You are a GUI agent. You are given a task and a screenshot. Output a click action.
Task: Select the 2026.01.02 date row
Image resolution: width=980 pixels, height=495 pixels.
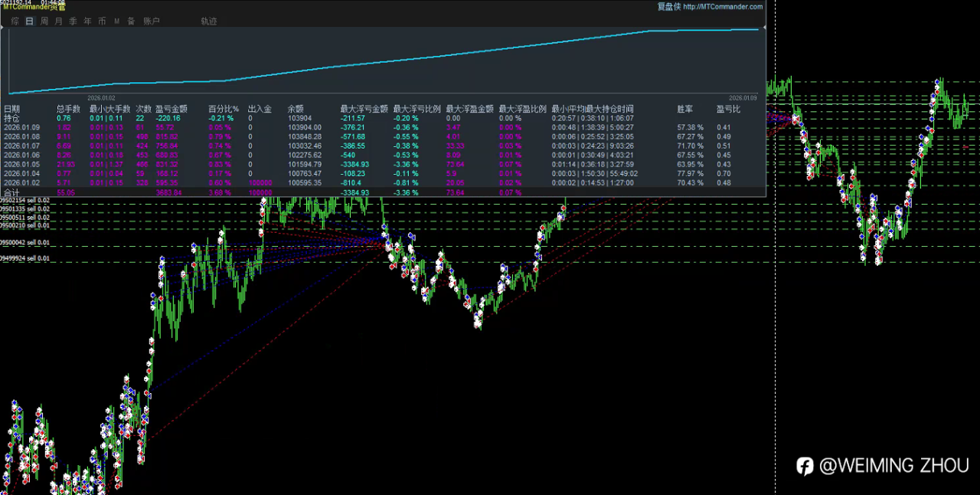21,183
